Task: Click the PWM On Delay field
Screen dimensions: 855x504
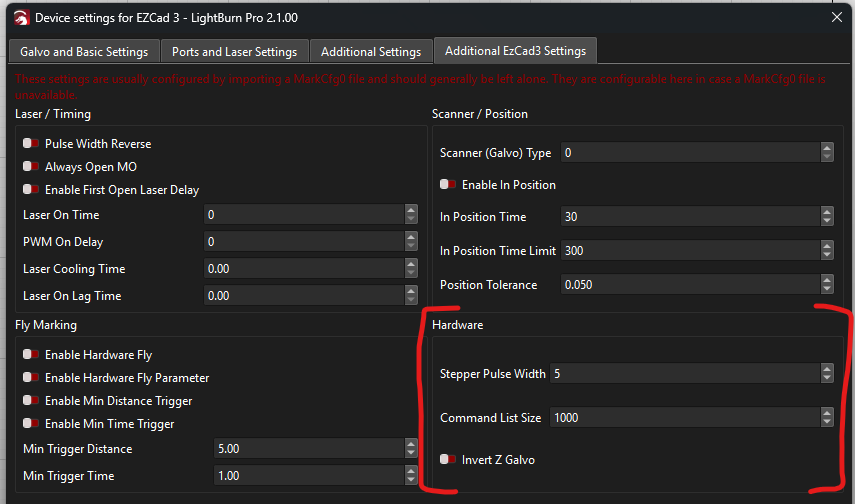Action: tap(304, 241)
